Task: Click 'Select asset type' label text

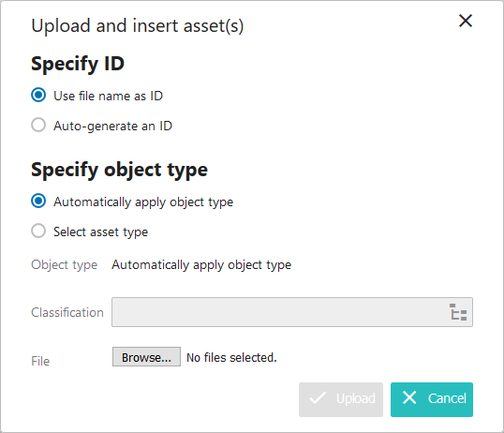Action: click(x=100, y=231)
